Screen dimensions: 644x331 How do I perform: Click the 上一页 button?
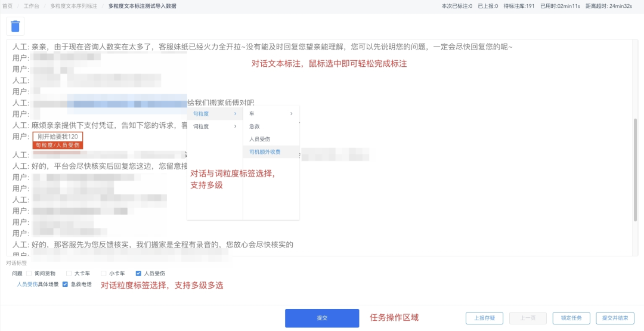(528, 318)
